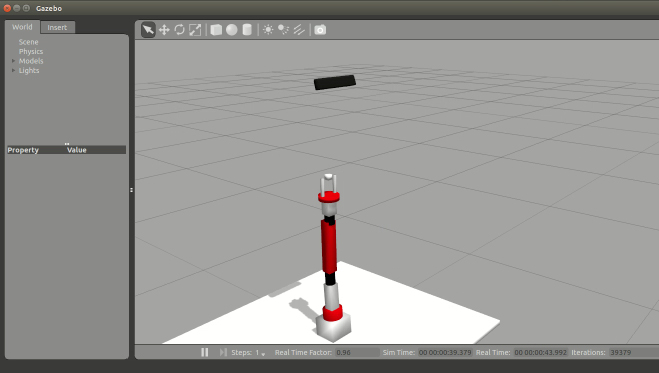
Task: Add a spot light
Action: [x=283, y=30]
